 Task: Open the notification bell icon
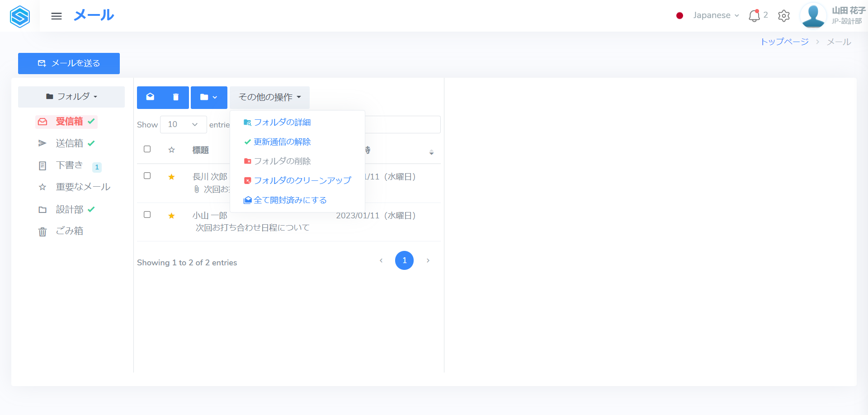coord(754,16)
